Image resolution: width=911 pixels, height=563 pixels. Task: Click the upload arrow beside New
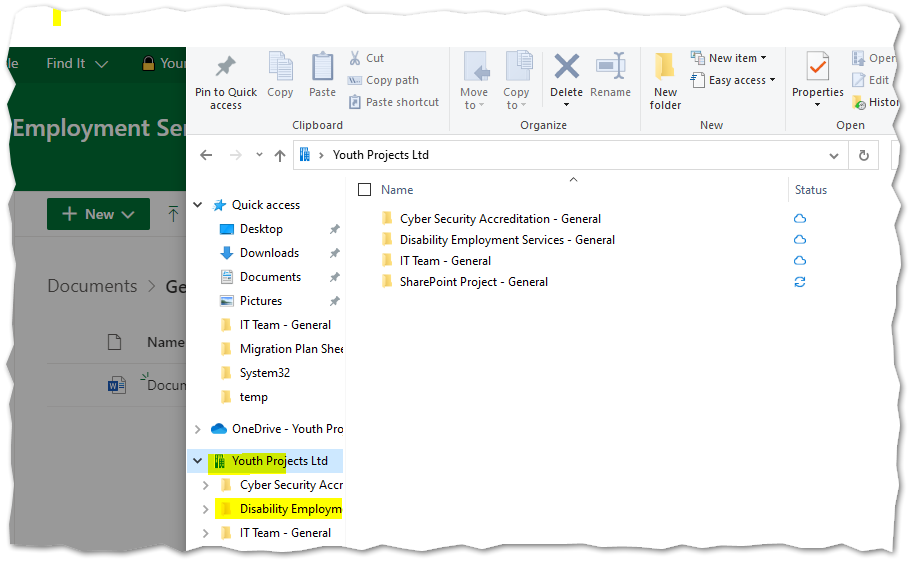pyautogui.click(x=173, y=214)
